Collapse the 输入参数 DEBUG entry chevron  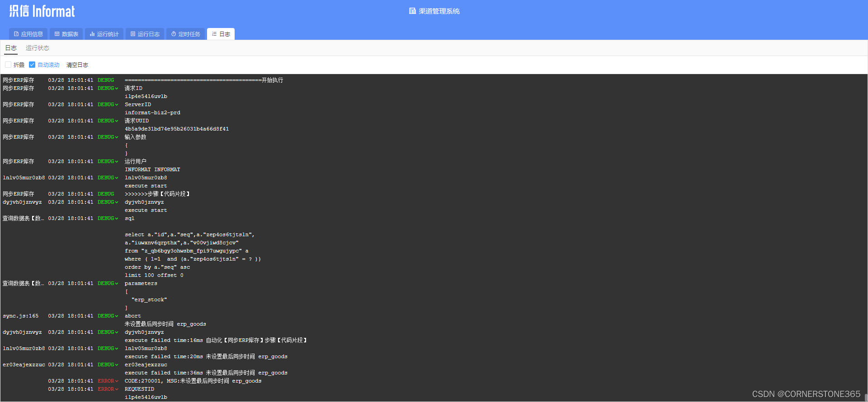(117, 137)
